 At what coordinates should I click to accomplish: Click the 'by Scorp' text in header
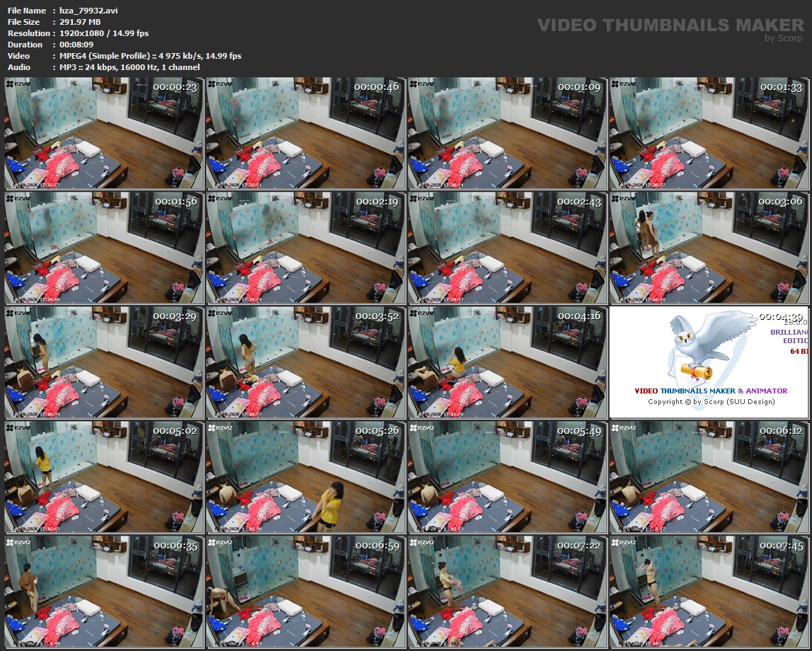(784, 38)
